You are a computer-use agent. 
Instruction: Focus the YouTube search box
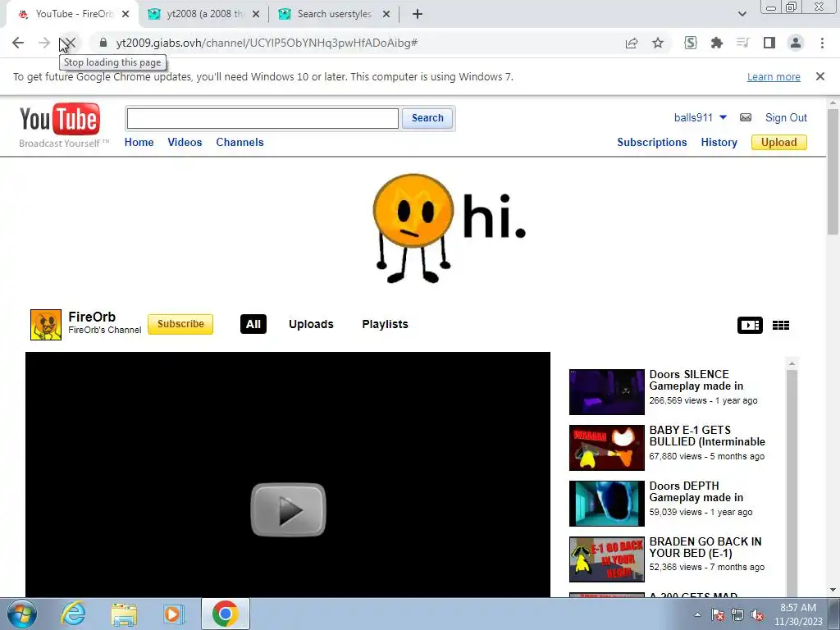click(x=262, y=118)
